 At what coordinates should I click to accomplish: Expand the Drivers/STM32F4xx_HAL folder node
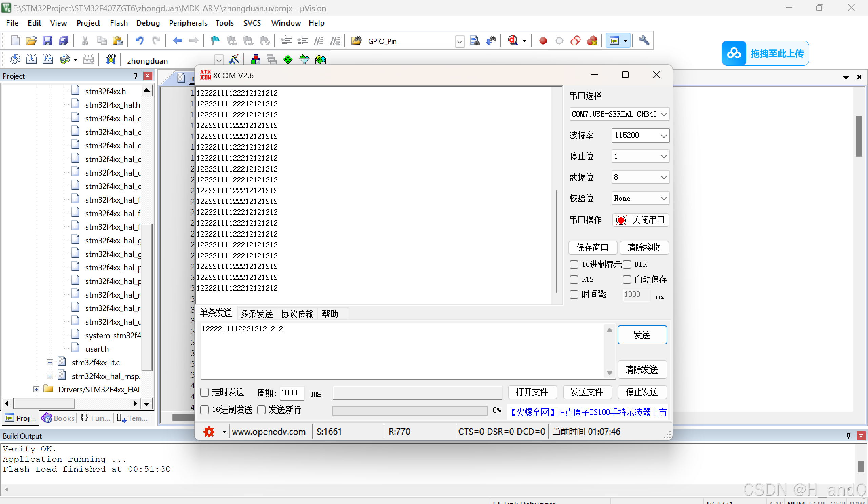coord(36,389)
